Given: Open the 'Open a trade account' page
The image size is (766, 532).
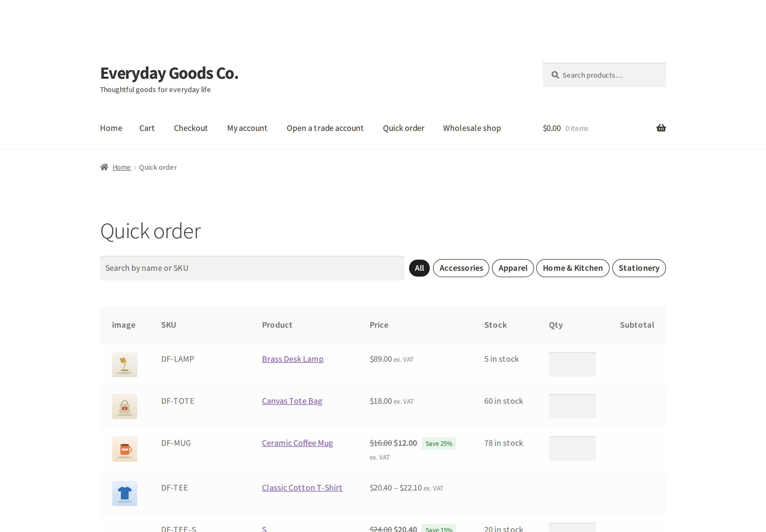Looking at the screenshot, I should click(x=325, y=128).
